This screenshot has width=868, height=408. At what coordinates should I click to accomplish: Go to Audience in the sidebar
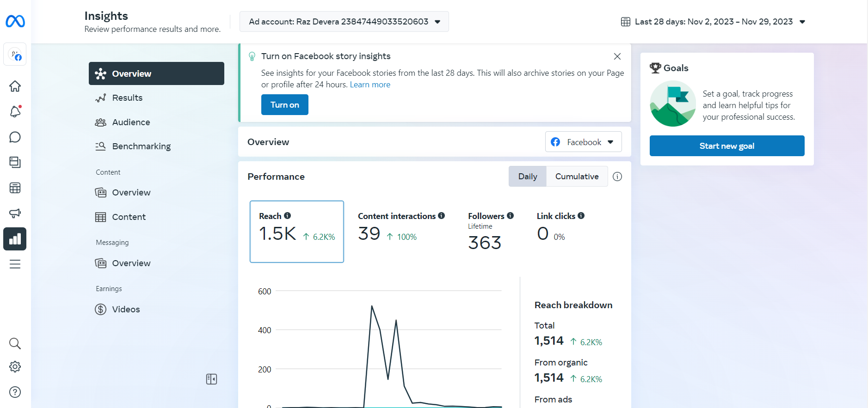(131, 122)
